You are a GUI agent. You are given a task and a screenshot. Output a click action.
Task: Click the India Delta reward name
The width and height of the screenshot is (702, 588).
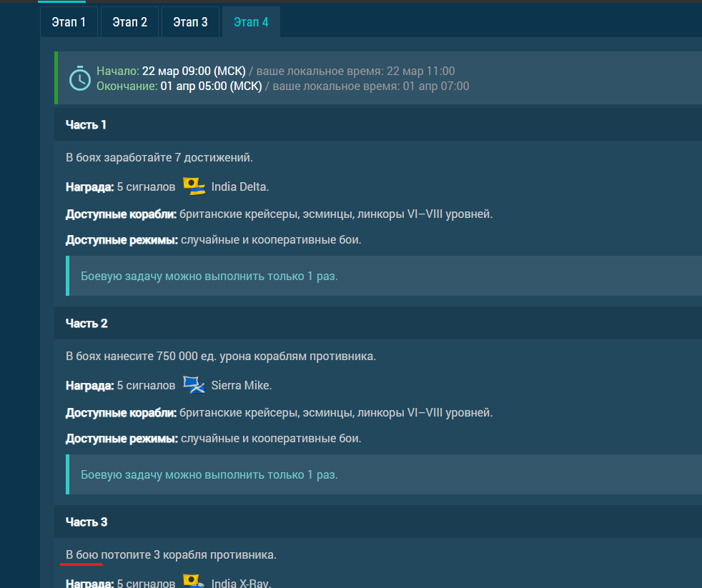click(x=239, y=187)
